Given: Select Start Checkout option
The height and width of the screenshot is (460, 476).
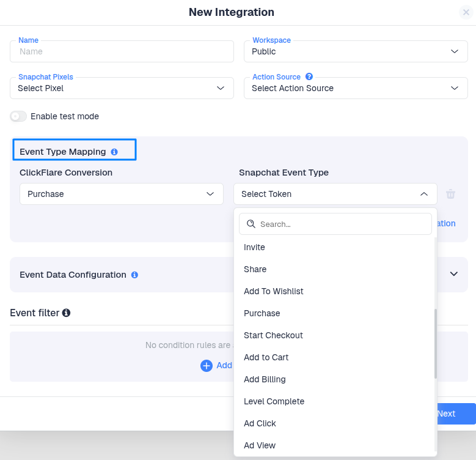Looking at the screenshot, I should pos(334,335).
